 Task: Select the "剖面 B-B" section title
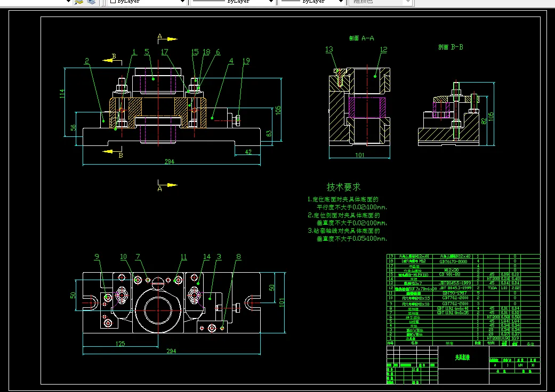tap(451, 47)
